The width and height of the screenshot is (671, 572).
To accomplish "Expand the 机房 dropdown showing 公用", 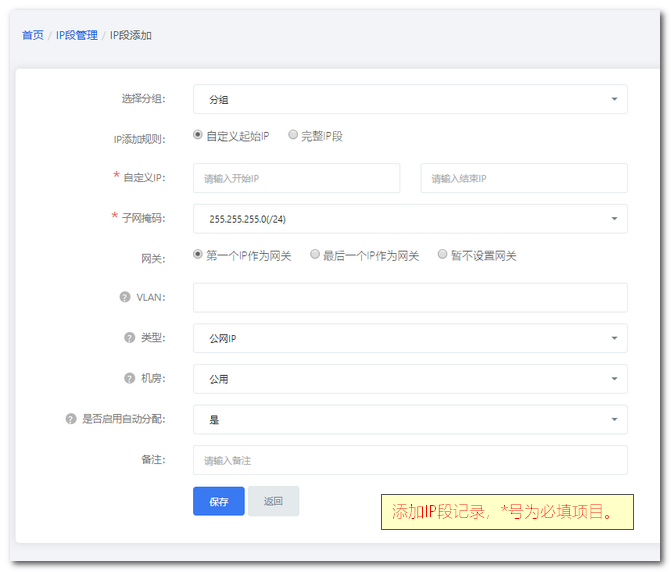I will tap(410, 379).
